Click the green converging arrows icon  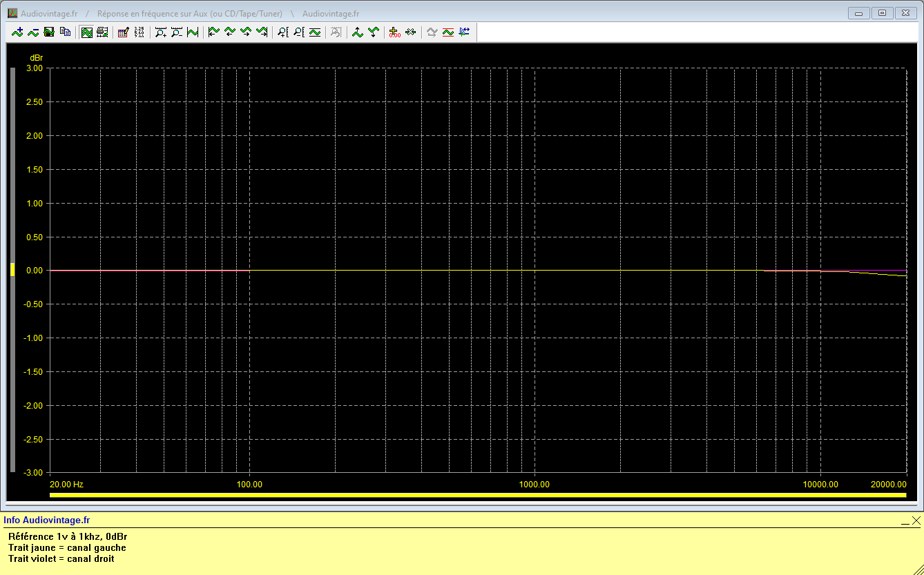411,32
